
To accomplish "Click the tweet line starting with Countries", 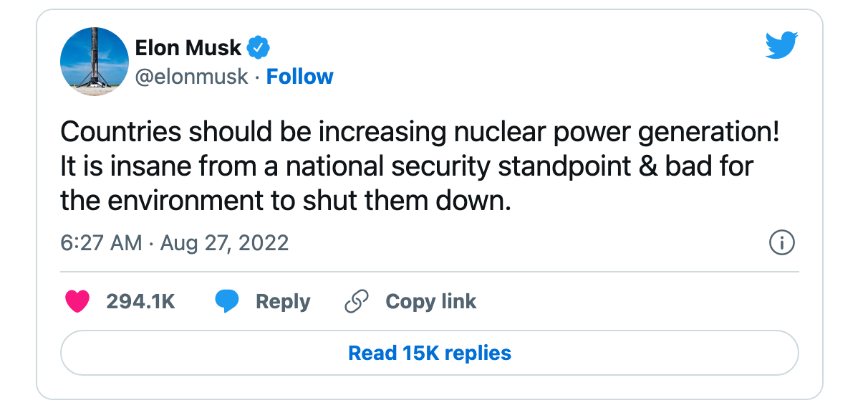I will tap(420, 133).
